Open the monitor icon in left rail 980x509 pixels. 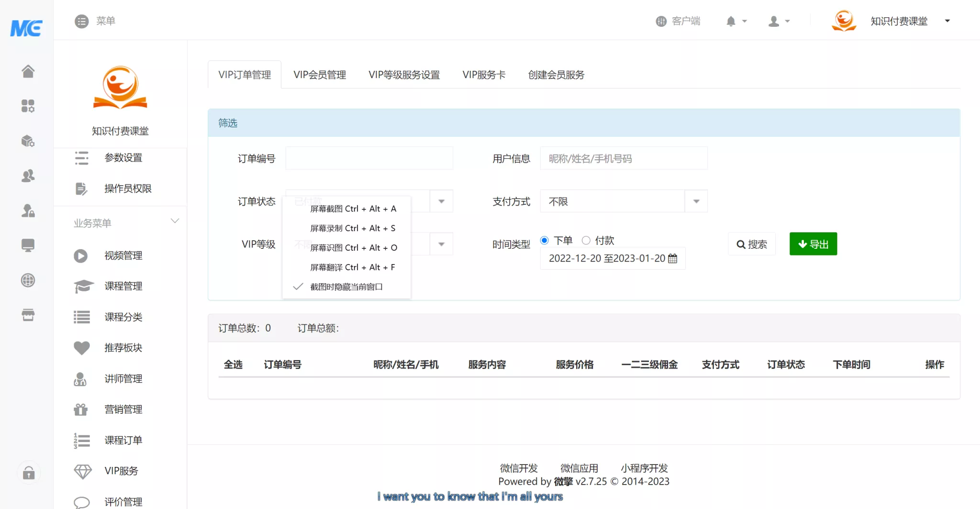28,245
